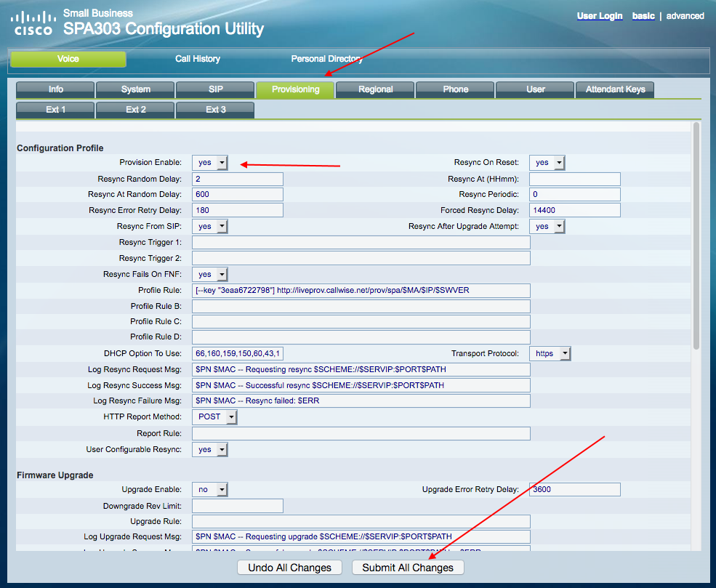This screenshot has height=588, width=716.
Task: Click the vertical page scrollbar
Action: point(696,235)
